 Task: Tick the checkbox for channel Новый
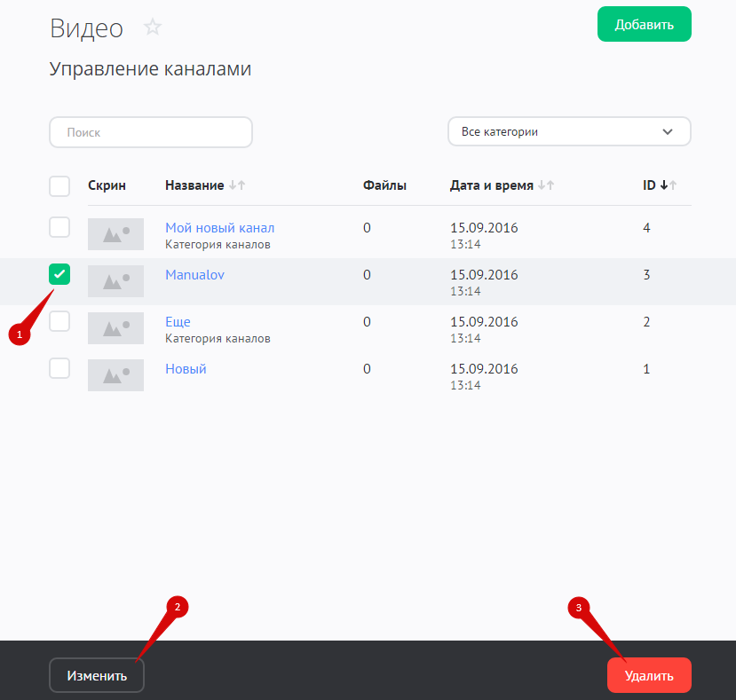tap(59, 368)
